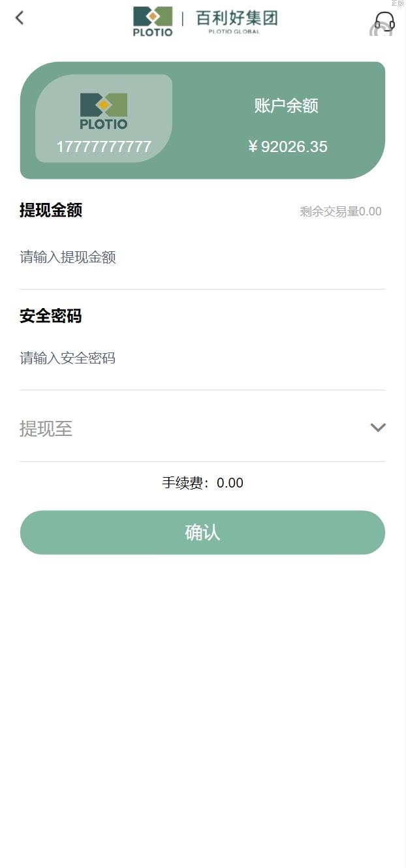Expand the chevron arrow beside 提现至
The width and height of the screenshot is (406, 868).
coord(378,427)
